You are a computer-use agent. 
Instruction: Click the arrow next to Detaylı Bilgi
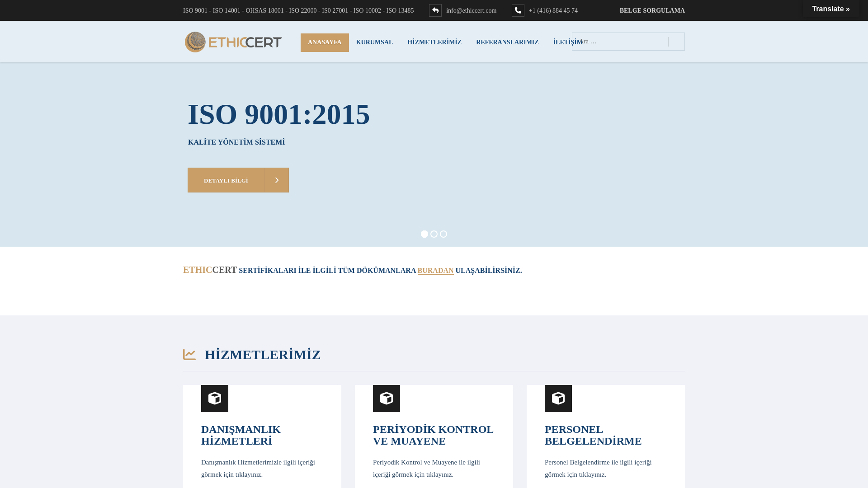tap(277, 180)
